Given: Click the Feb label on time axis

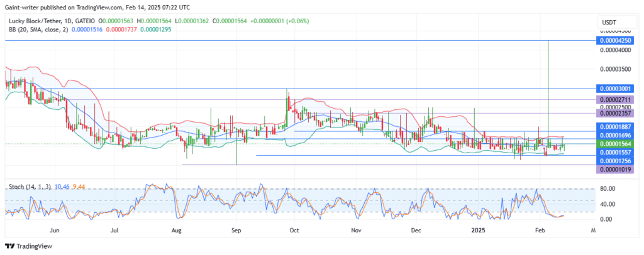Looking at the screenshot, I should coord(540,231).
